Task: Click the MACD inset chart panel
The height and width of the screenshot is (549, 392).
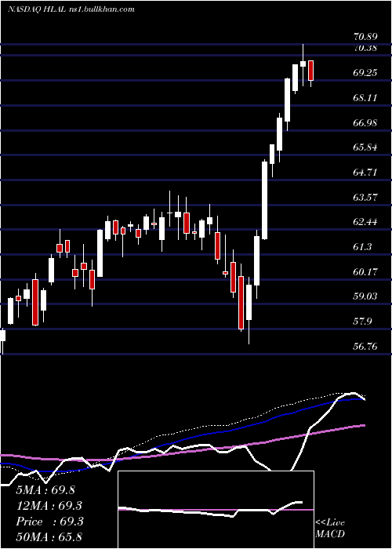Action: pos(216,510)
